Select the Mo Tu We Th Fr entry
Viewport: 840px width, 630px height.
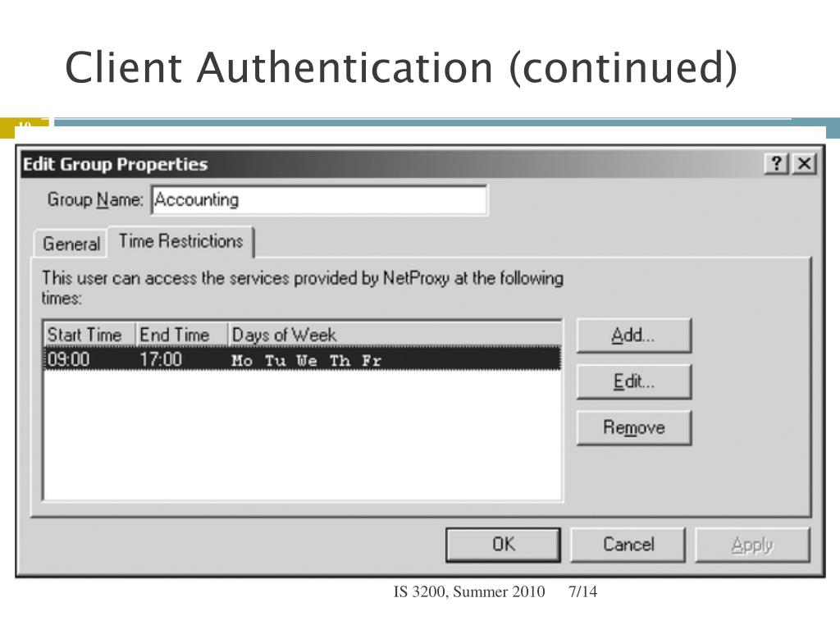[307, 361]
